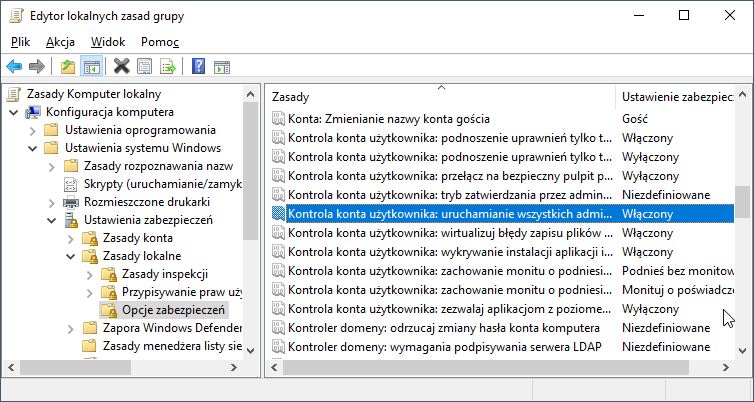
Task: Open the Properties toolbar icon
Action: point(145,66)
